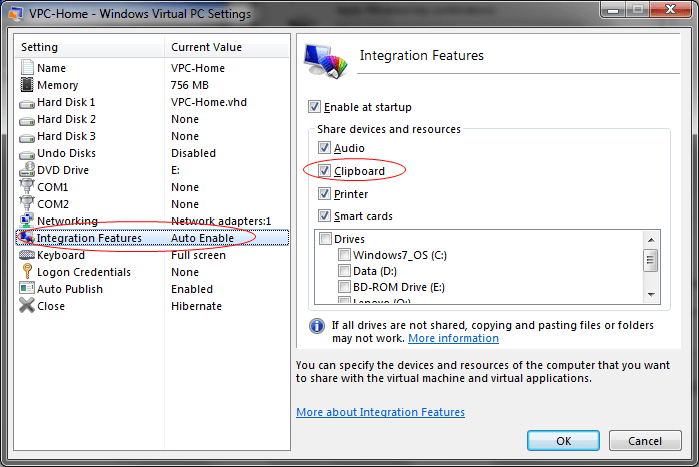699x467 pixels.
Task: Click the Keyboard icon in settings list
Action: coord(27,255)
